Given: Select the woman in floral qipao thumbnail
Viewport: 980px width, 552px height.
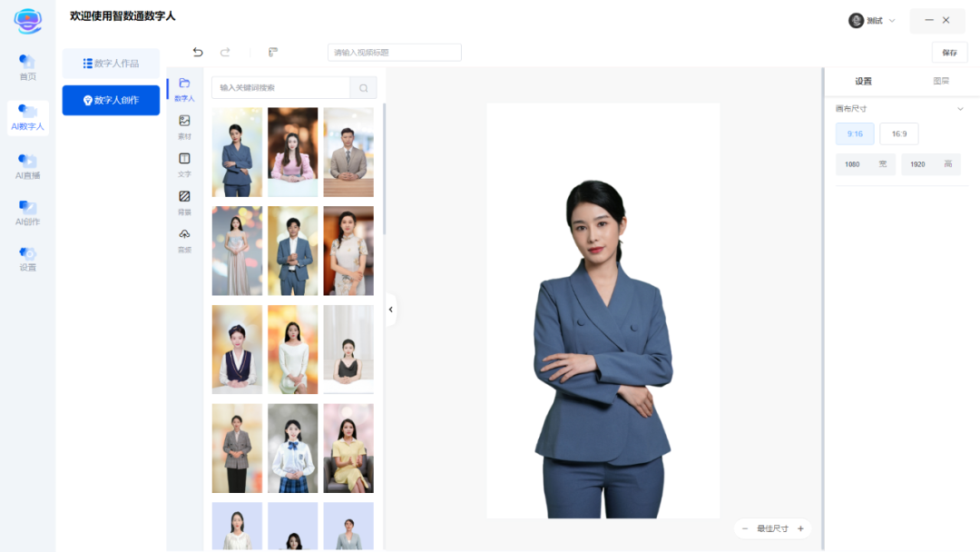Looking at the screenshot, I should [348, 251].
